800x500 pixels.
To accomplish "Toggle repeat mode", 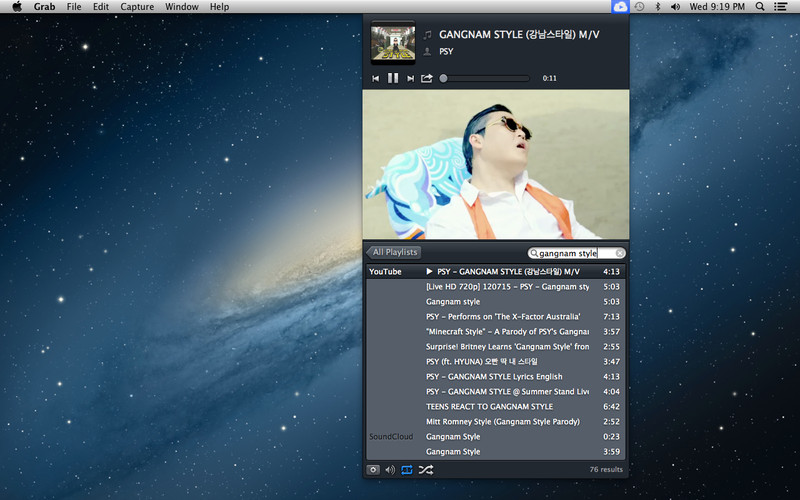I will 407,470.
